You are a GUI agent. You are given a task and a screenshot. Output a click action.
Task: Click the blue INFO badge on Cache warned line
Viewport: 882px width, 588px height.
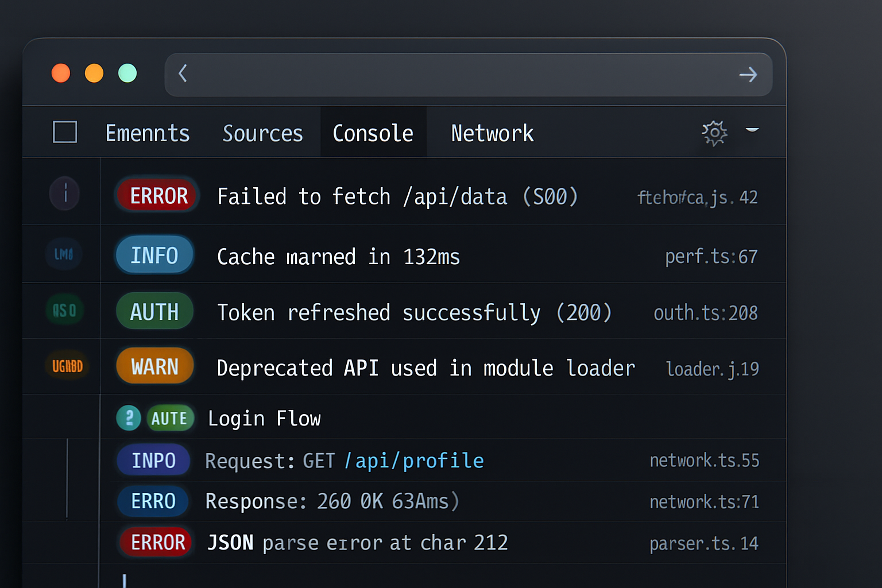tap(154, 255)
